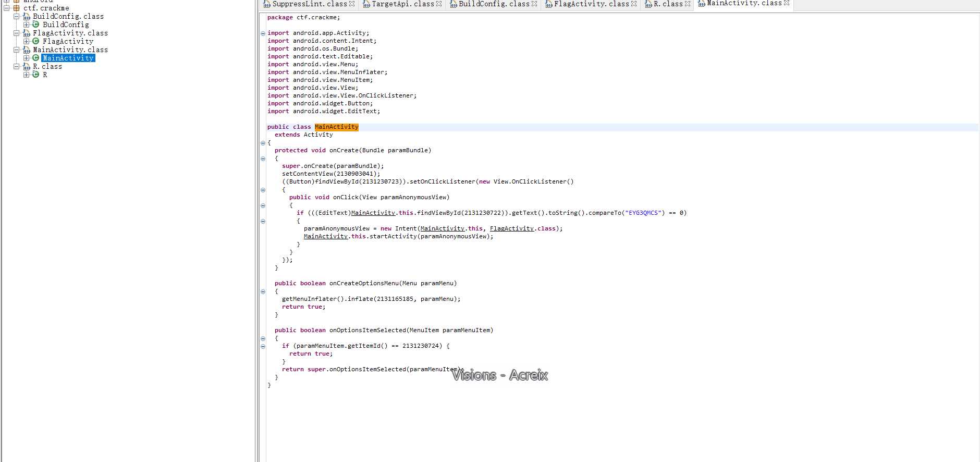Close the FlagActivity.class tab

[x=634, y=4]
